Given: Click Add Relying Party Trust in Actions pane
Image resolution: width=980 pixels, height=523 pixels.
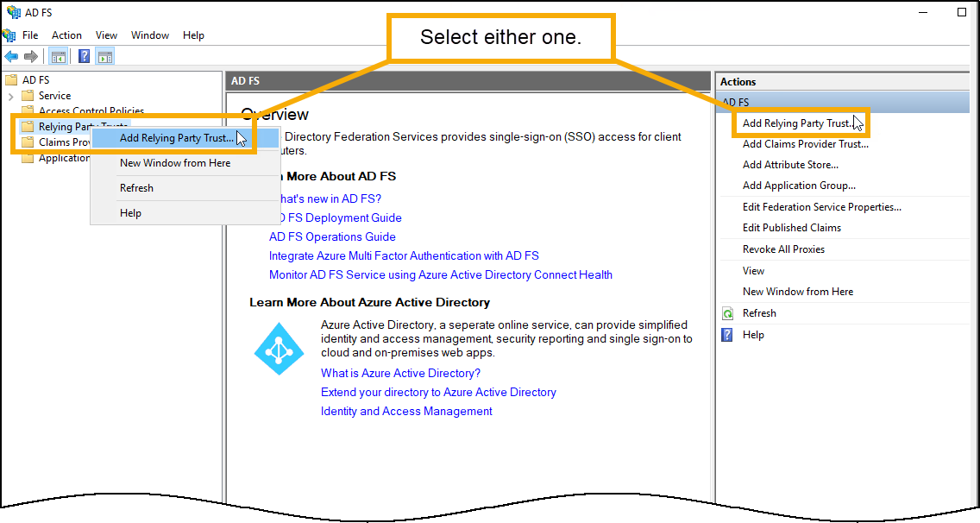Looking at the screenshot, I should [x=799, y=123].
